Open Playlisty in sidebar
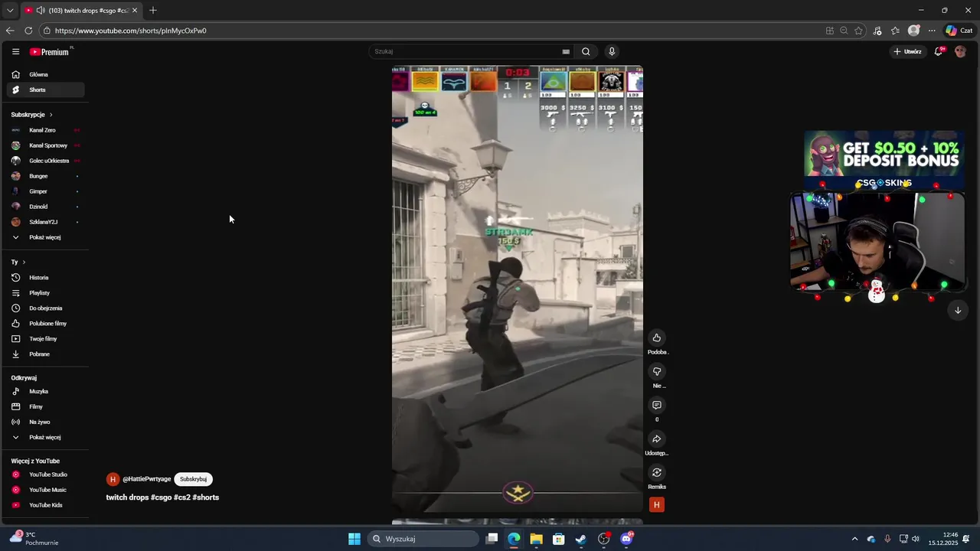The image size is (980, 551). (x=46, y=292)
